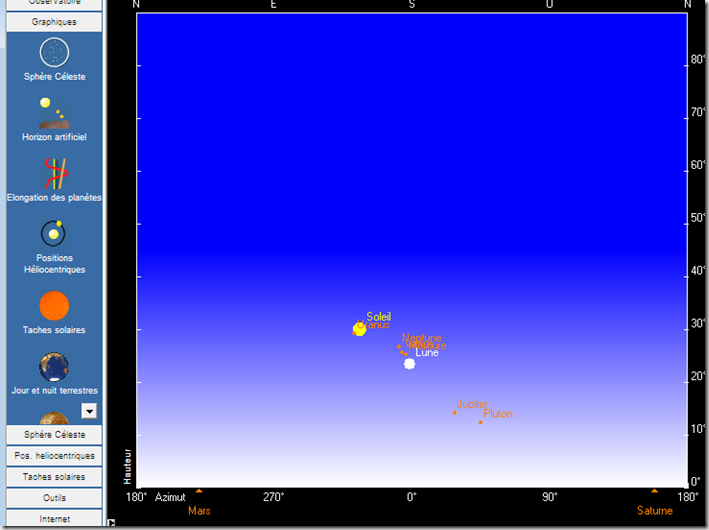709x530 pixels.
Task: Click the Mars marker arrow on the azimuth axis
Action: 199,491
